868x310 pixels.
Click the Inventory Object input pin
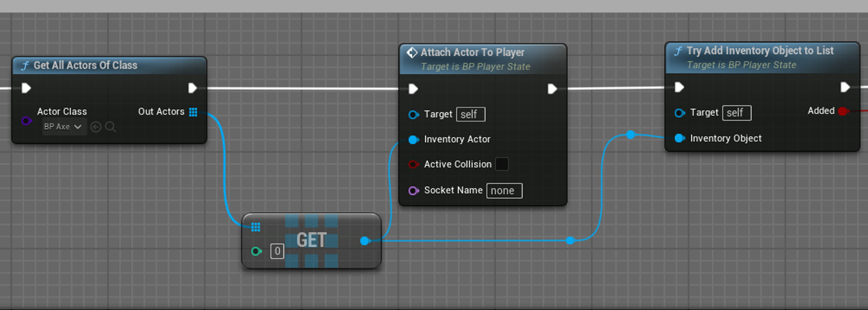click(680, 138)
